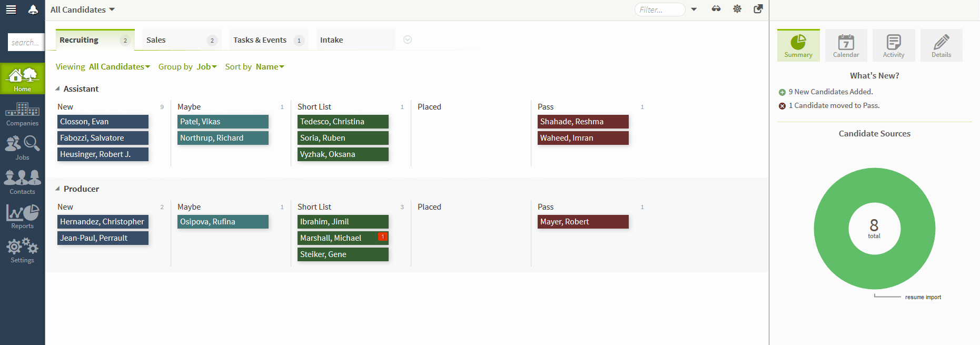Click Assistant's New column header
Viewport: 980px width, 345px height.
click(65, 107)
